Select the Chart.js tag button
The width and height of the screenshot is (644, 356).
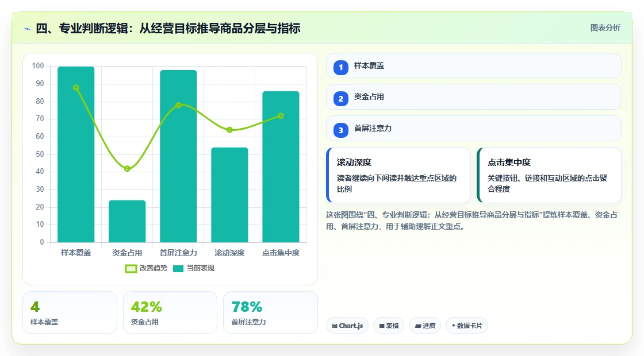(347, 326)
